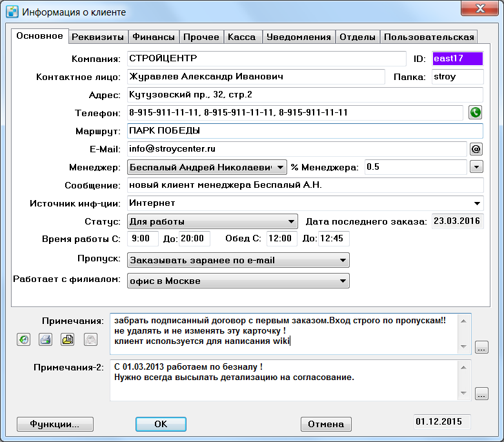Click the green phone dial icon
504x442 pixels.
click(476, 112)
